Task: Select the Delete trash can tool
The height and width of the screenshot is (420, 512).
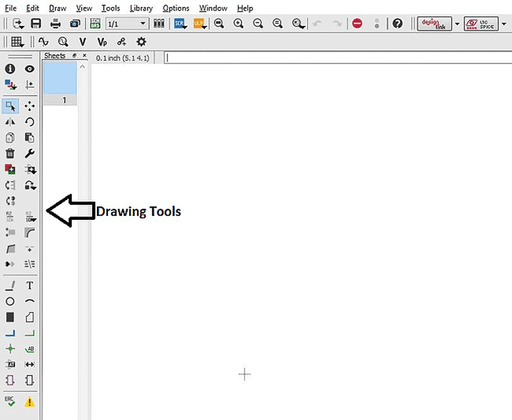Action: [x=10, y=153]
